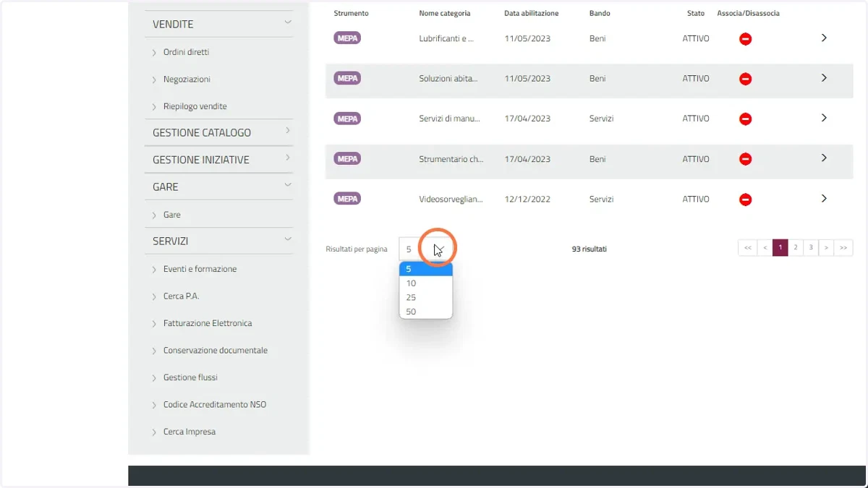Open Gestione flussi link

tap(190, 377)
